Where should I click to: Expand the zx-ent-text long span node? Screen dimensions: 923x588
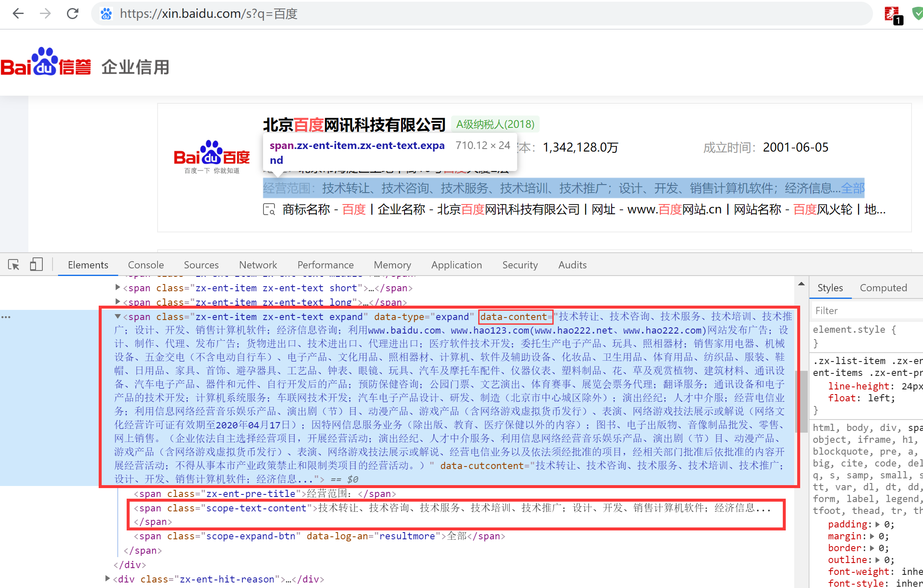click(x=118, y=301)
